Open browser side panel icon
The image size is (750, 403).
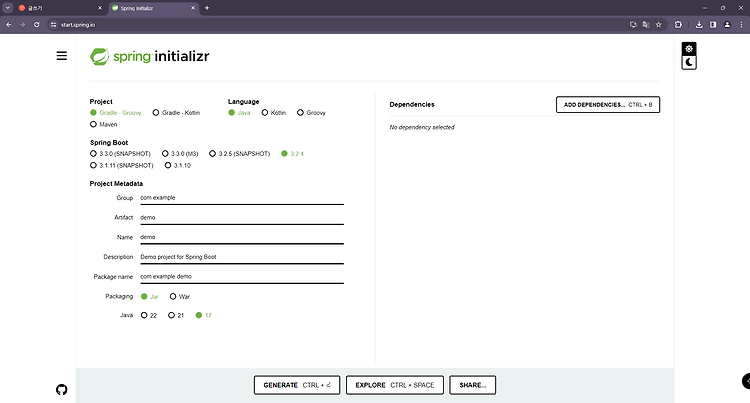[713, 24]
